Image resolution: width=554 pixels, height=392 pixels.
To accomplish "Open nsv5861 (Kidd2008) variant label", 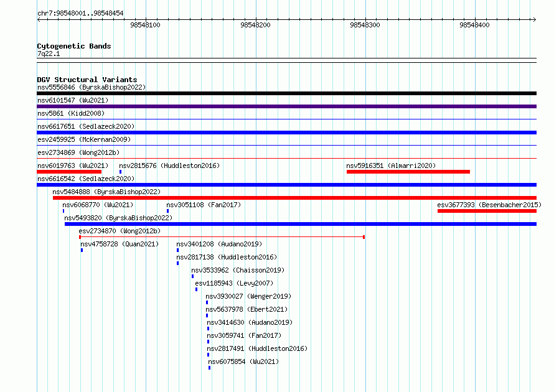I will click(71, 113).
